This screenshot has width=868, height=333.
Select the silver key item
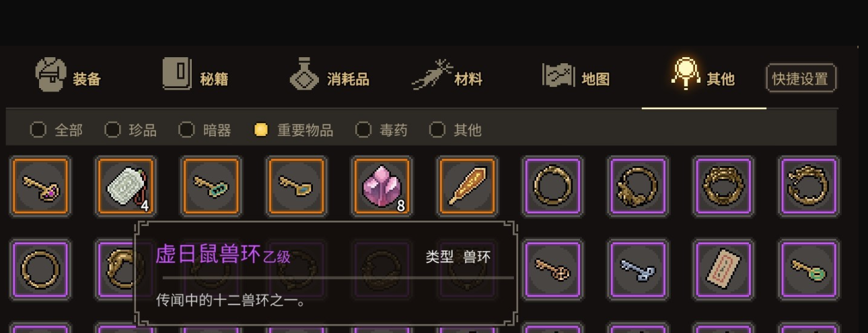point(637,270)
